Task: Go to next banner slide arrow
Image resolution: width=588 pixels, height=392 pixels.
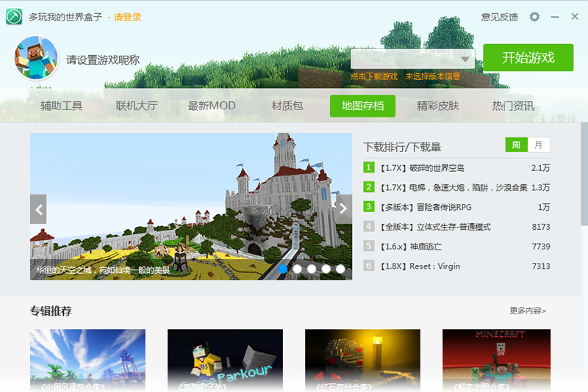Action: pyautogui.click(x=343, y=208)
